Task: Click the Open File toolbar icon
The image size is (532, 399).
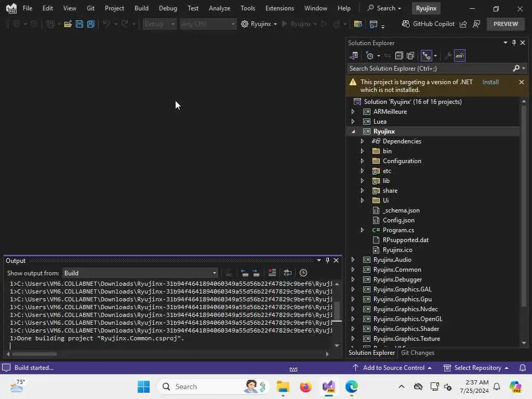Action: (68, 24)
